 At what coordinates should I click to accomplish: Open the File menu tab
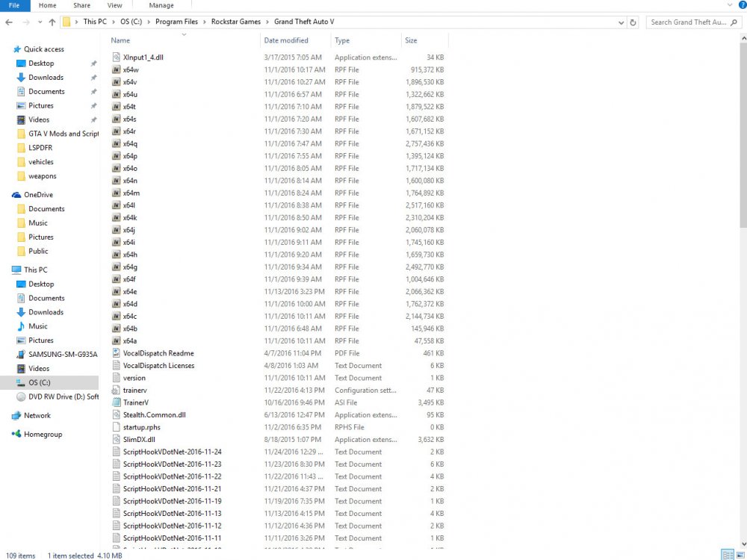point(15,5)
